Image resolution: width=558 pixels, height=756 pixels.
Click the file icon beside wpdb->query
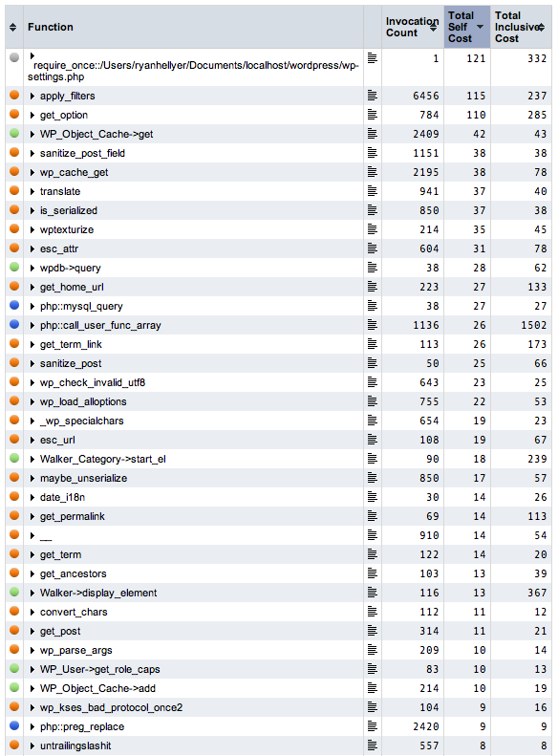pyautogui.click(x=372, y=268)
